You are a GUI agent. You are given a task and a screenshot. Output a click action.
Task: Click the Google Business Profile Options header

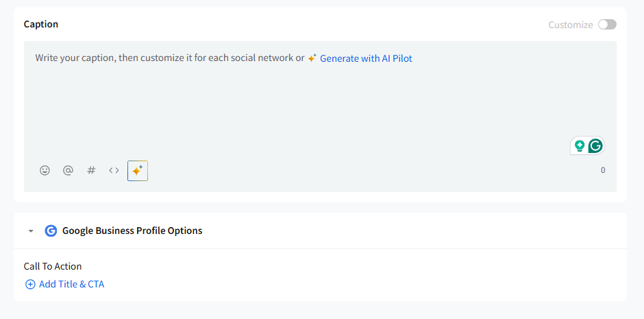132,231
